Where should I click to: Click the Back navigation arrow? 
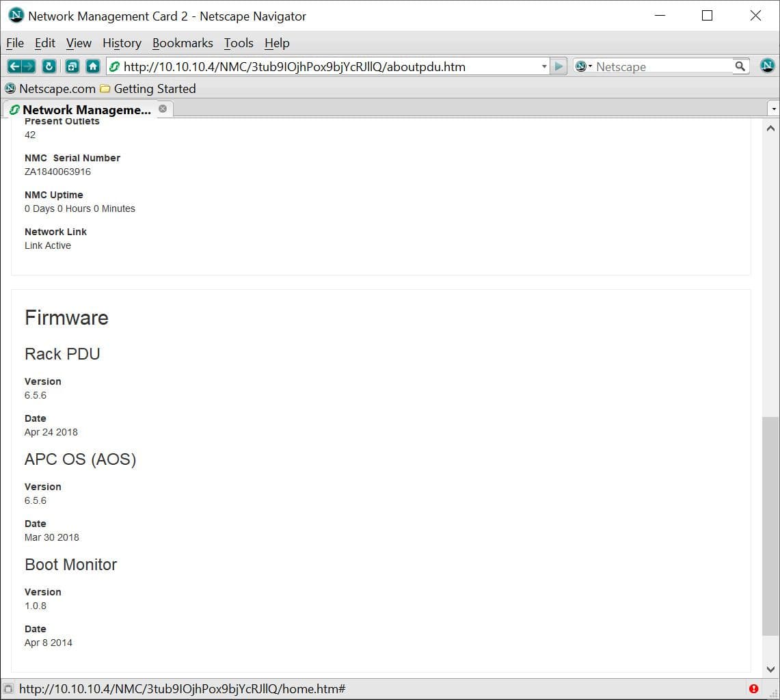(14, 66)
